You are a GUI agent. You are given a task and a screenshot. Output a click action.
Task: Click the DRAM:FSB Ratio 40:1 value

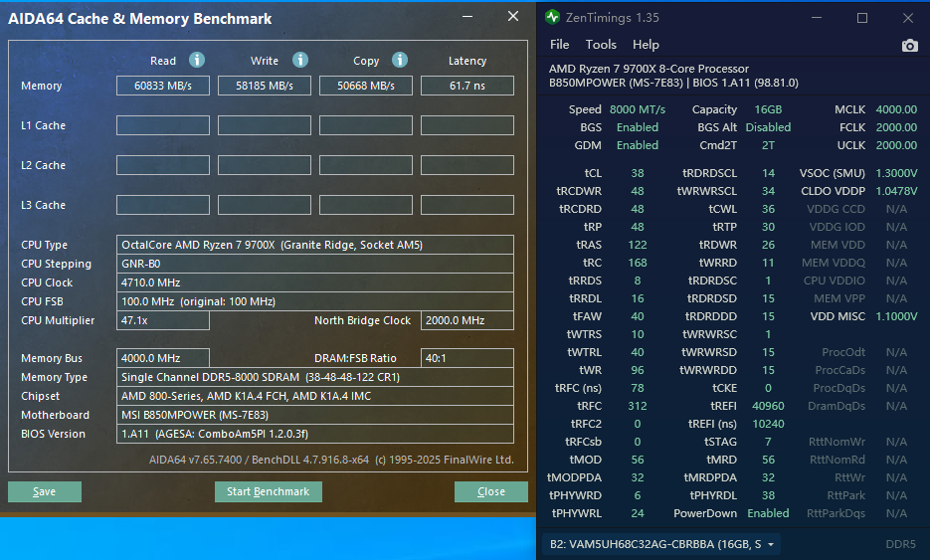(467, 358)
